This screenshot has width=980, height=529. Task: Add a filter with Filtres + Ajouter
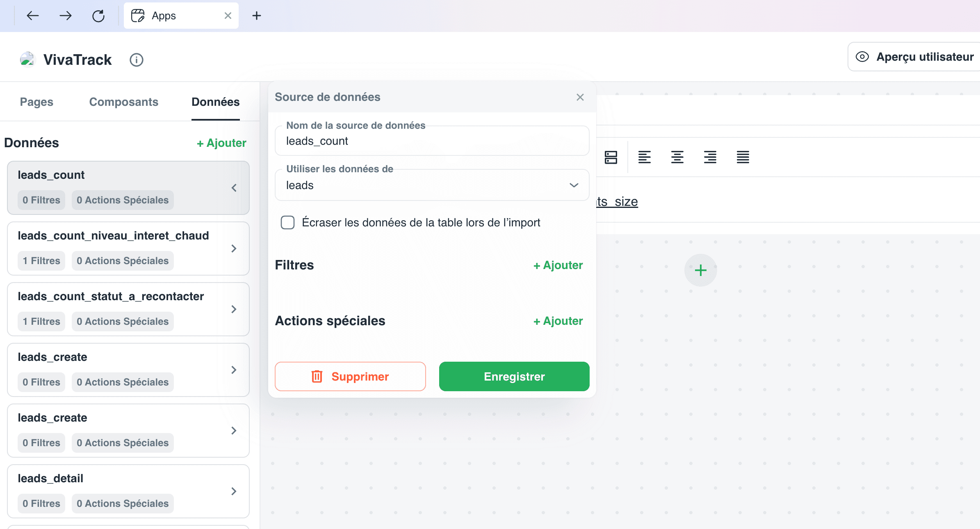(558, 265)
